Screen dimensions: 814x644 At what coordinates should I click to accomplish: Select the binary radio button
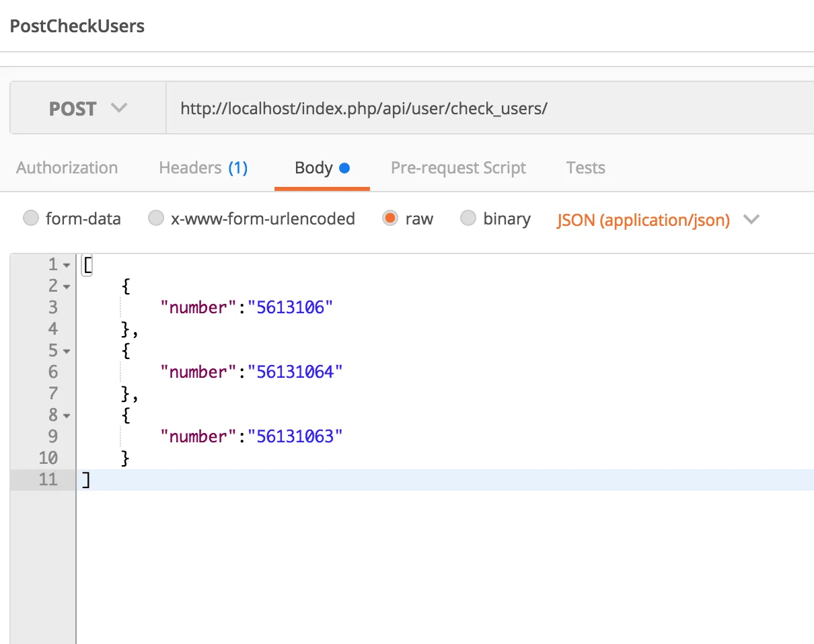(x=468, y=218)
